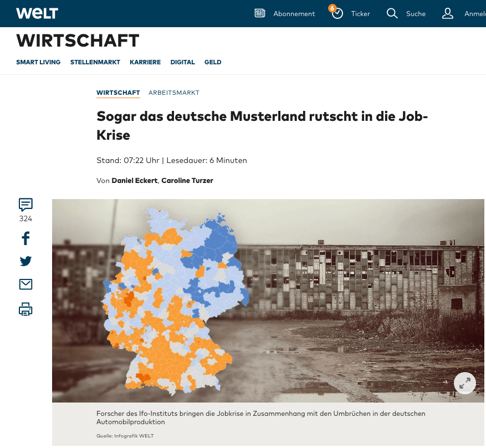
Task: Select the Digital navigation item
Action: pyautogui.click(x=182, y=62)
